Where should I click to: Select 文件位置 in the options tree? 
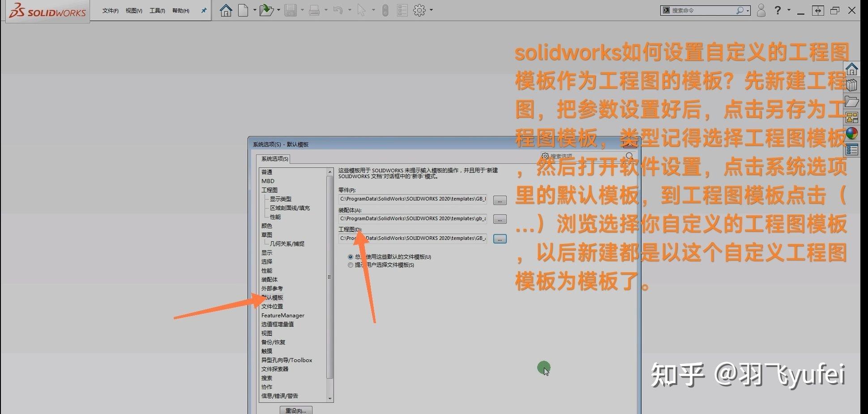pyautogui.click(x=272, y=306)
